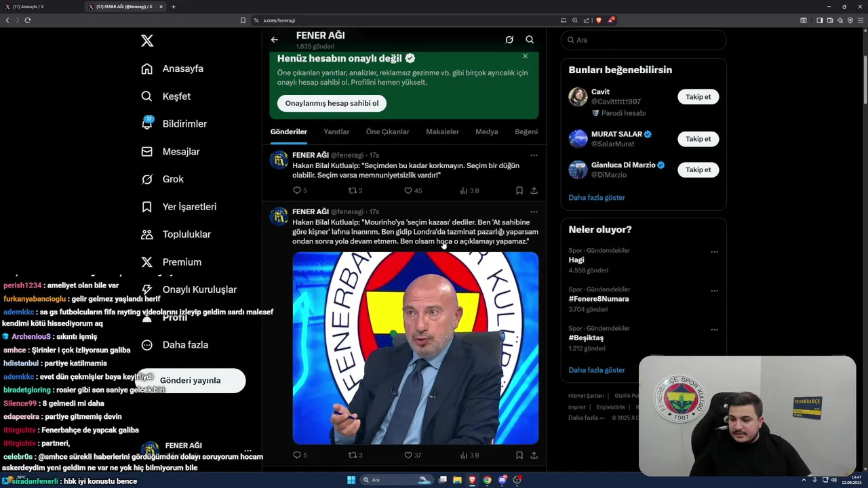Repost the post with 45 likes
The width and height of the screenshot is (868, 488).
[x=355, y=190]
